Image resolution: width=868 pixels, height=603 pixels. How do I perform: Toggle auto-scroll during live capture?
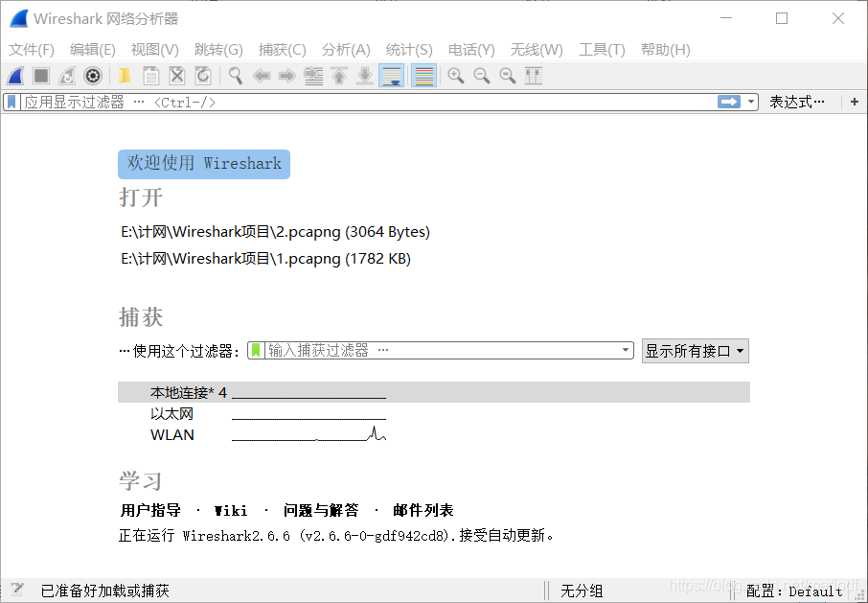click(x=392, y=76)
